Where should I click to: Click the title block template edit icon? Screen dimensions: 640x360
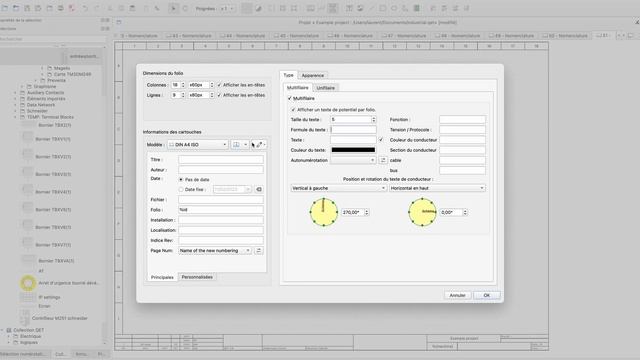click(x=260, y=144)
